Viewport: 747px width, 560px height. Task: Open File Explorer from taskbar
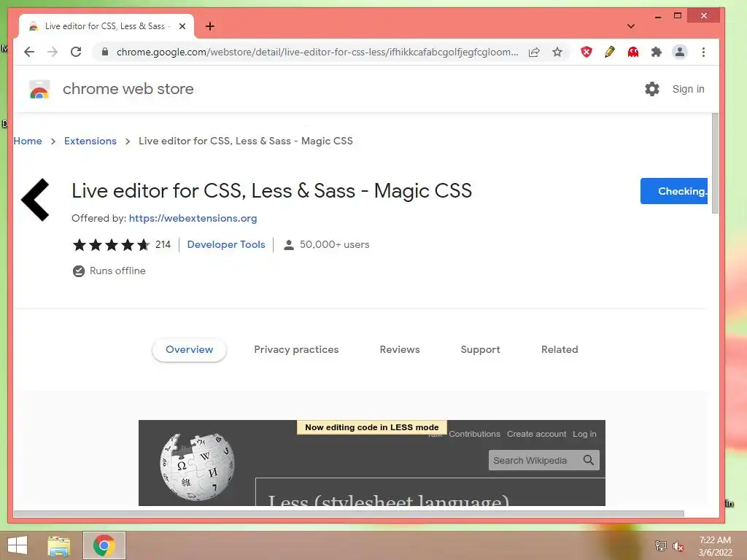(59, 545)
